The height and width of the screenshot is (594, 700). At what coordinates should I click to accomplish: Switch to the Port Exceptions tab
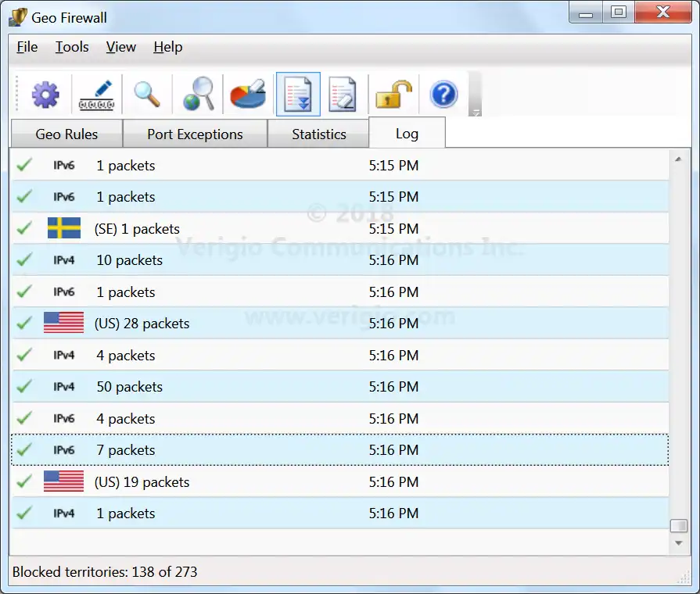(195, 134)
